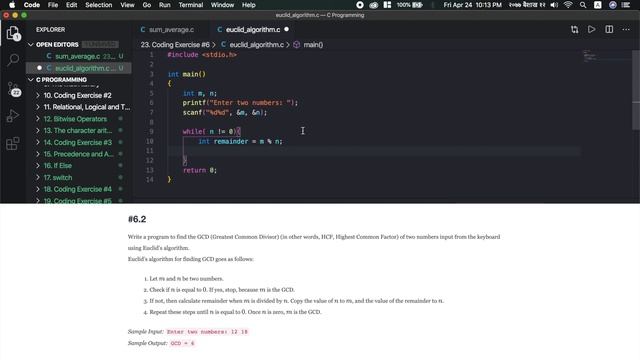This screenshot has height=360, width=640.
Task: Open volume control in menu bar
Action: point(554,5)
